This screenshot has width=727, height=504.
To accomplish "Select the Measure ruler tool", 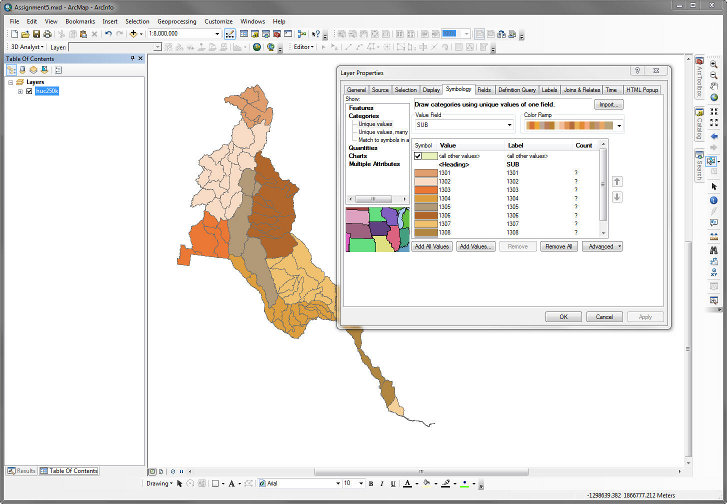I will 714,237.
